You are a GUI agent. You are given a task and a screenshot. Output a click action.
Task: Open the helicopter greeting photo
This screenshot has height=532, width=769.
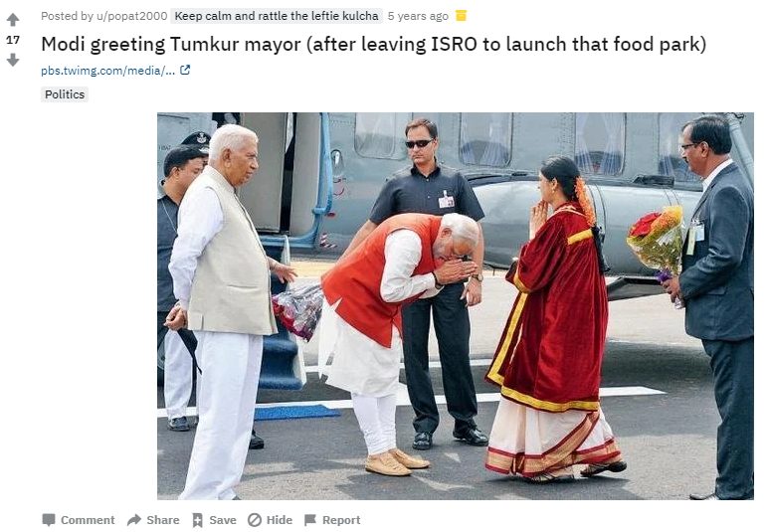(455, 306)
